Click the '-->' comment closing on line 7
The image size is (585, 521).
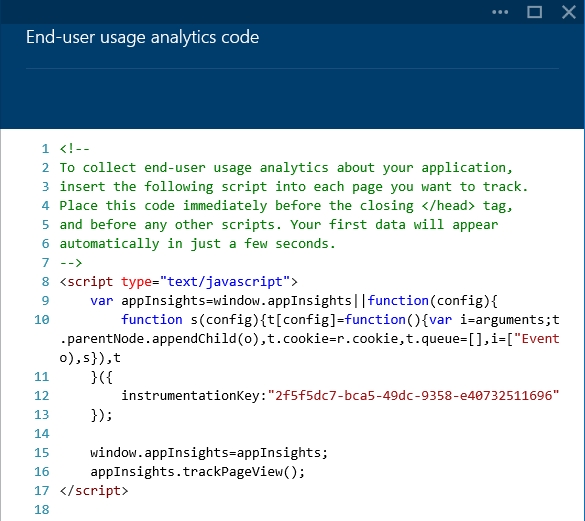(71, 263)
